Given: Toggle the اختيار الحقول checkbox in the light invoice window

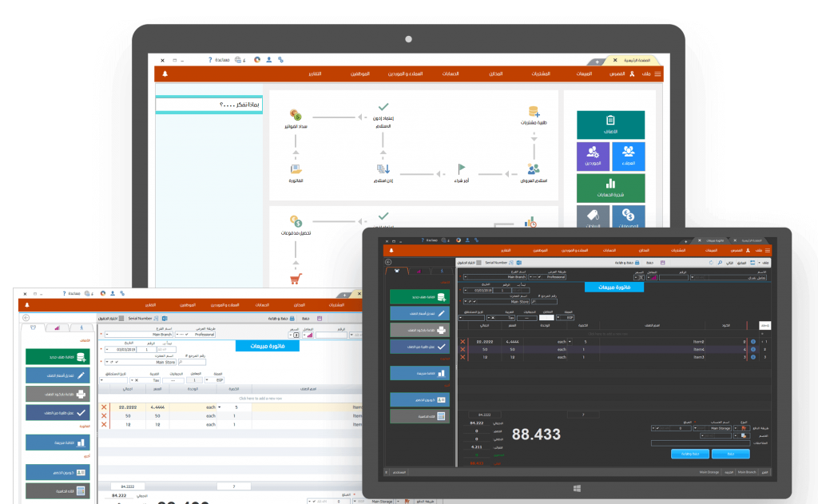Looking at the screenshot, I should pyautogui.click(x=121, y=318).
